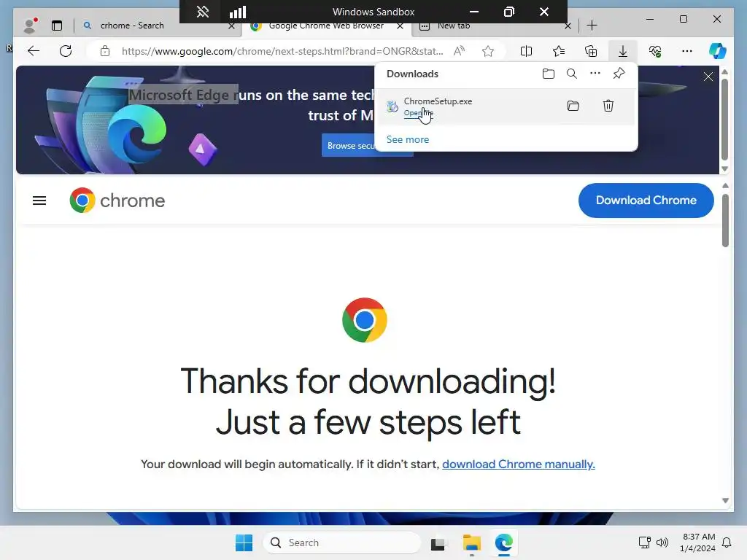This screenshot has width=747, height=560.
Task: Open a new tab with plus button
Action: (592, 26)
